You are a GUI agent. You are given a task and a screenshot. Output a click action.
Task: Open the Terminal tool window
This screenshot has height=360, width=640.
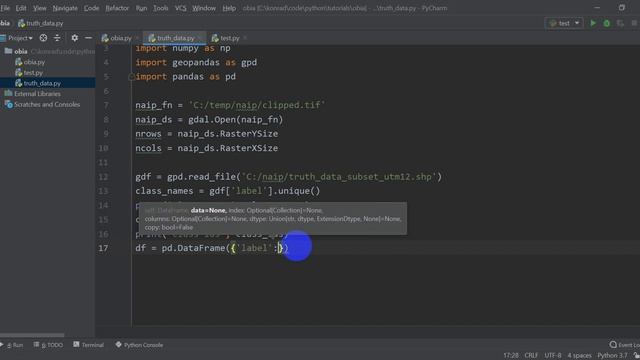[89, 345]
